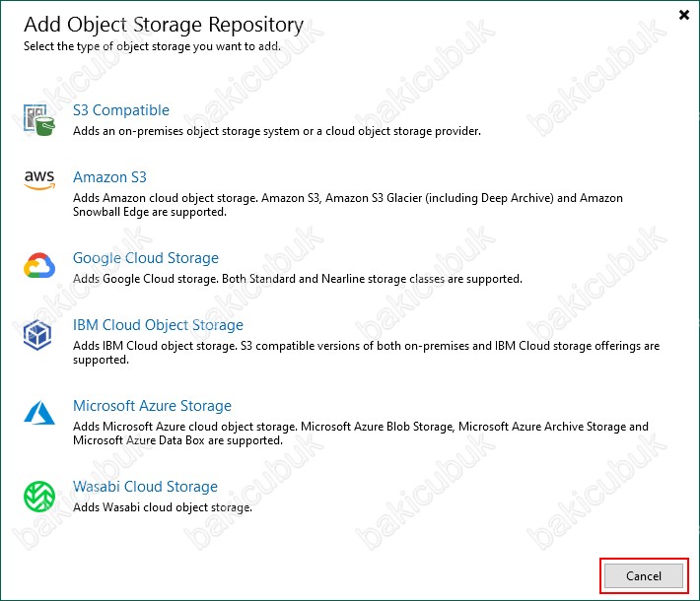The height and width of the screenshot is (601, 700).
Task: Select the IBM Cloud Object Storage title
Action: [158, 325]
